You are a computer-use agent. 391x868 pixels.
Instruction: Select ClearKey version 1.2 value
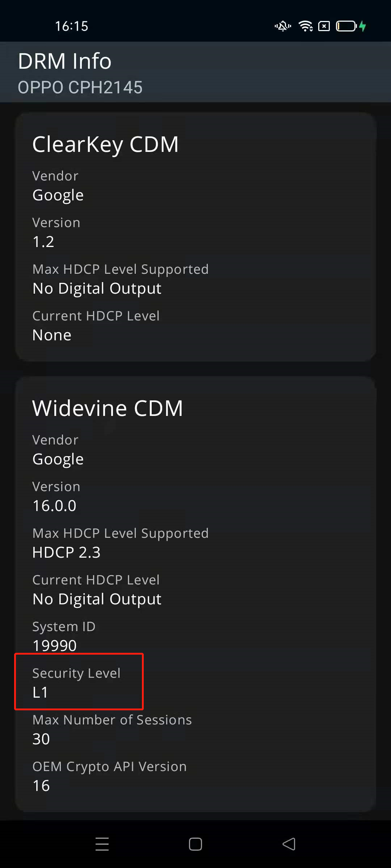coord(43,242)
